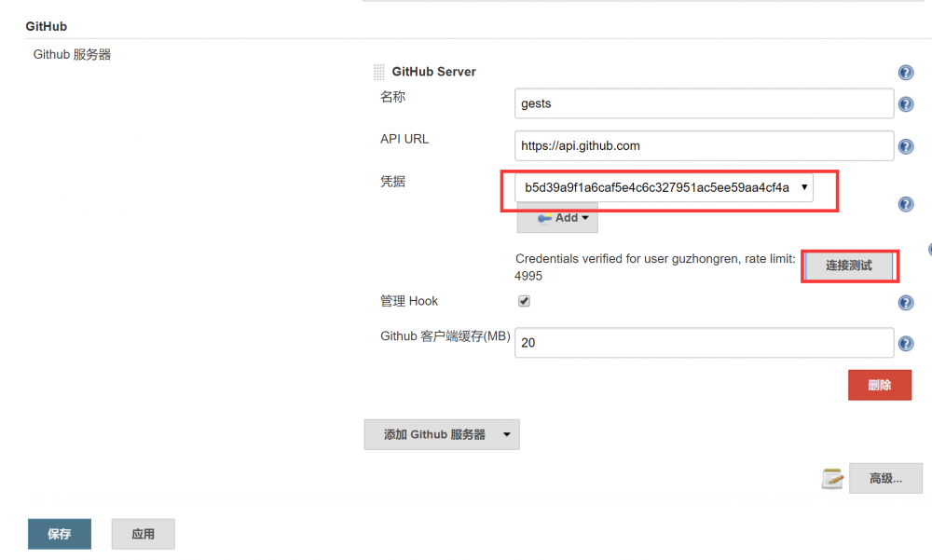
Task: Open help for the API URL setting
Action: [905, 146]
